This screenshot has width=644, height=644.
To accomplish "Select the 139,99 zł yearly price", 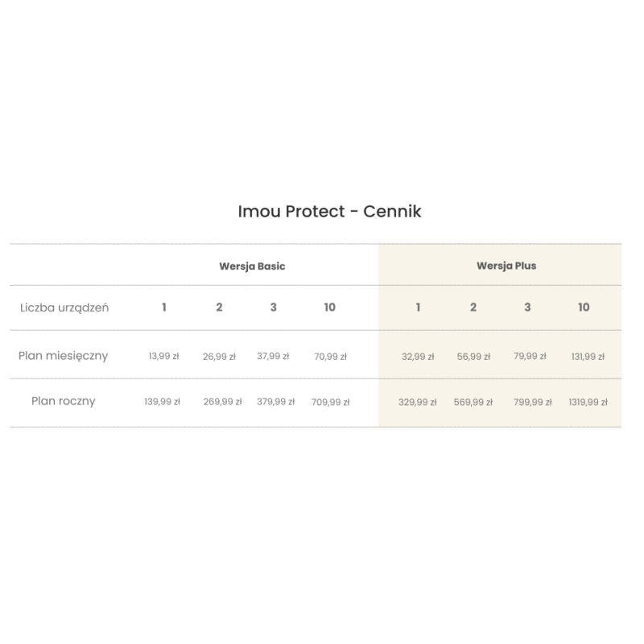I will pos(163,402).
